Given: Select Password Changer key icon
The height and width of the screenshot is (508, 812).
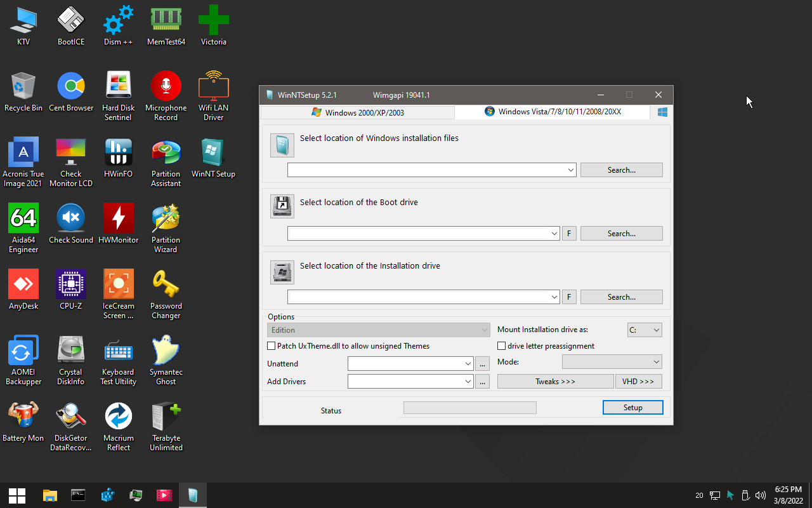Looking at the screenshot, I should [x=166, y=294].
